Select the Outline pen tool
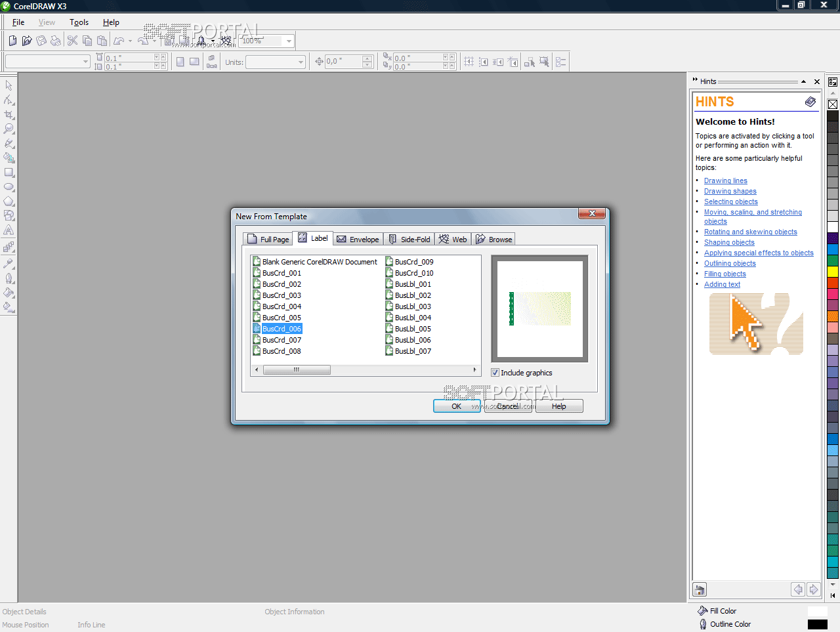Image resolution: width=840 pixels, height=632 pixels. pyautogui.click(x=9, y=278)
